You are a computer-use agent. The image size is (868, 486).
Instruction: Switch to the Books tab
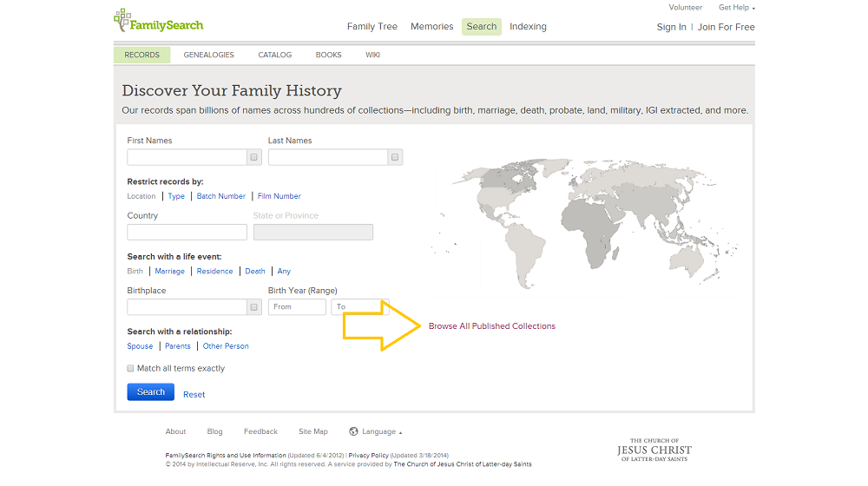pyautogui.click(x=328, y=55)
